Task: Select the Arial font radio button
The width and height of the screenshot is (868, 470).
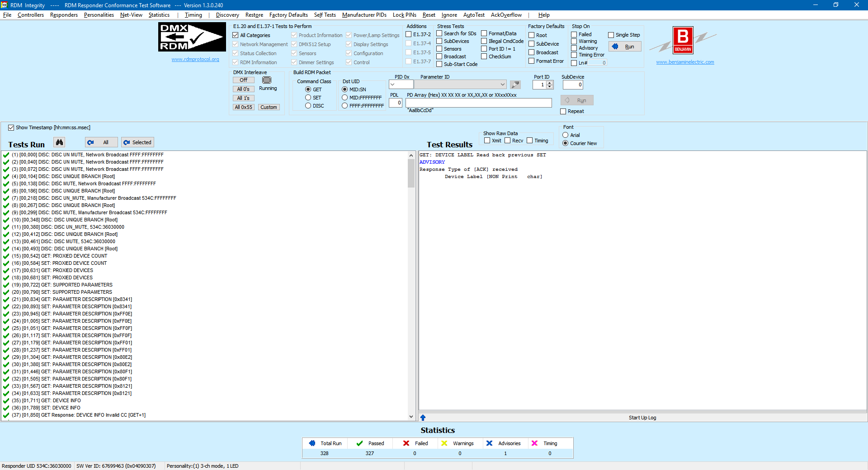Action: 565,135
